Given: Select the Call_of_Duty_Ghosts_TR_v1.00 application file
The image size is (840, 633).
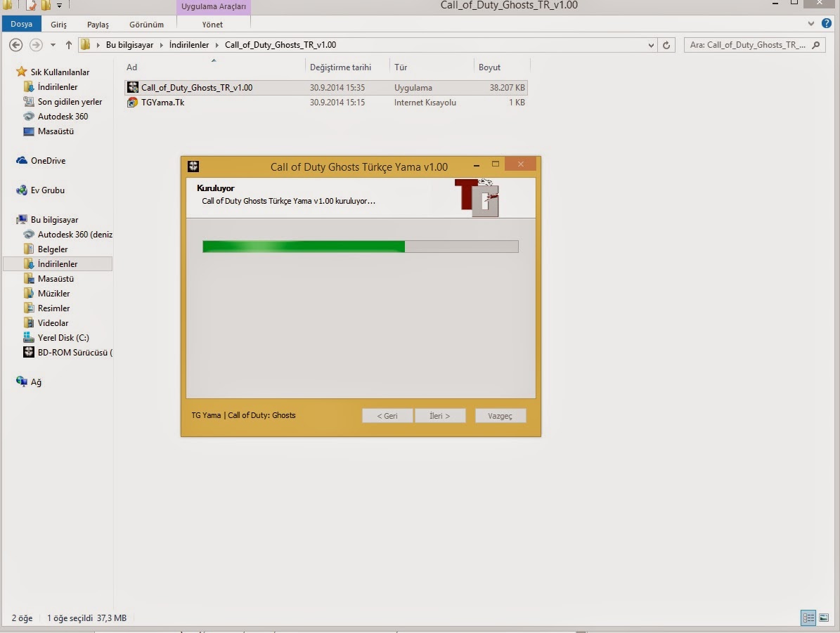Looking at the screenshot, I should click(325, 87).
